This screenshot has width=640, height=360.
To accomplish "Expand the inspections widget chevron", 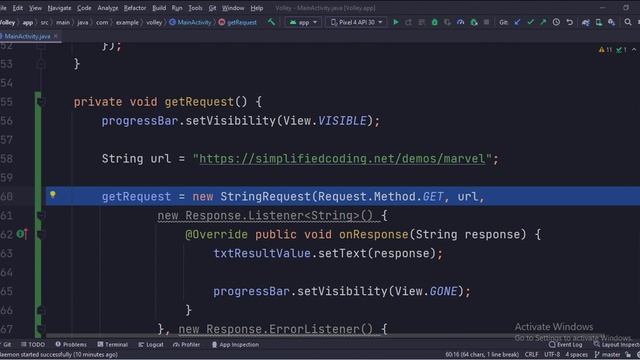I will [x=634, y=50].
